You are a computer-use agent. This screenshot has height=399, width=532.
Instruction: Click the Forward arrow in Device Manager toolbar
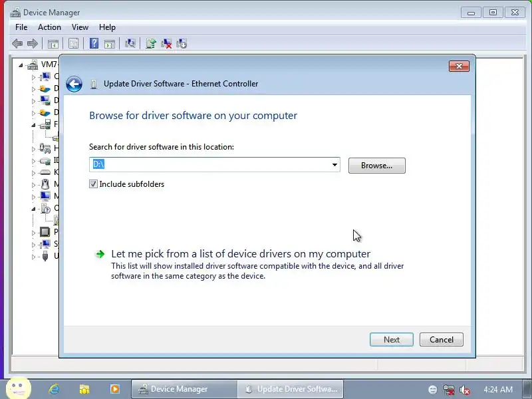(32, 43)
